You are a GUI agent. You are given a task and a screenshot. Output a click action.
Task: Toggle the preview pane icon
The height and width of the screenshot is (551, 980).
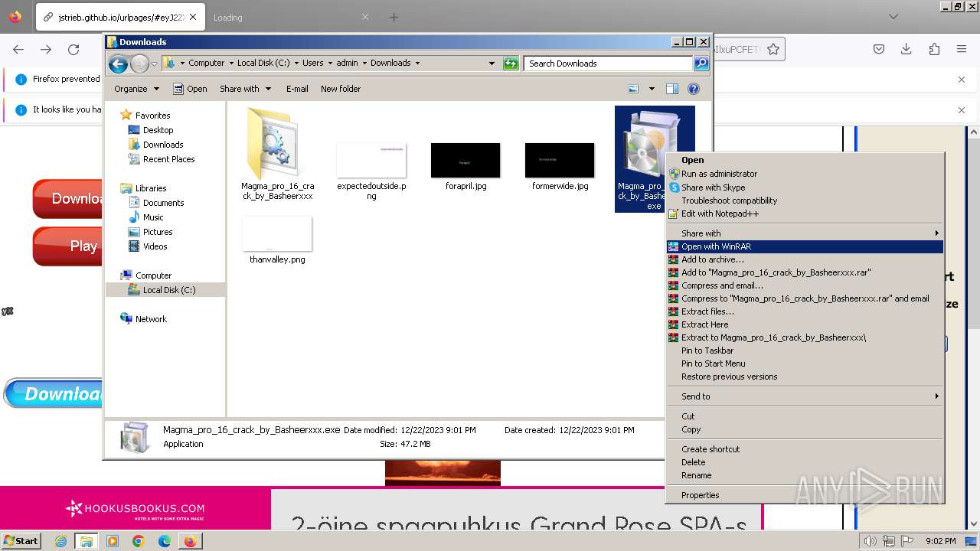click(x=672, y=89)
